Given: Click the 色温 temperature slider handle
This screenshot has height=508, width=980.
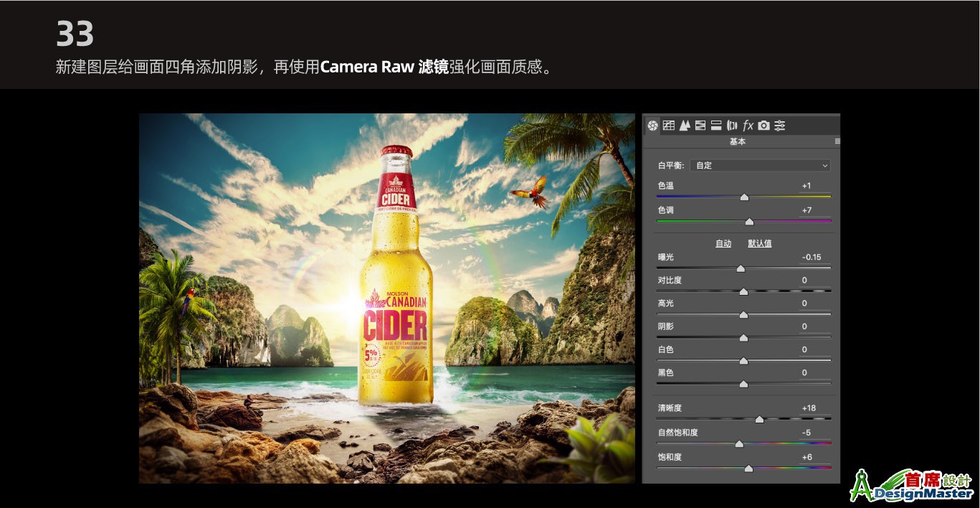Looking at the screenshot, I should [x=744, y=197].
